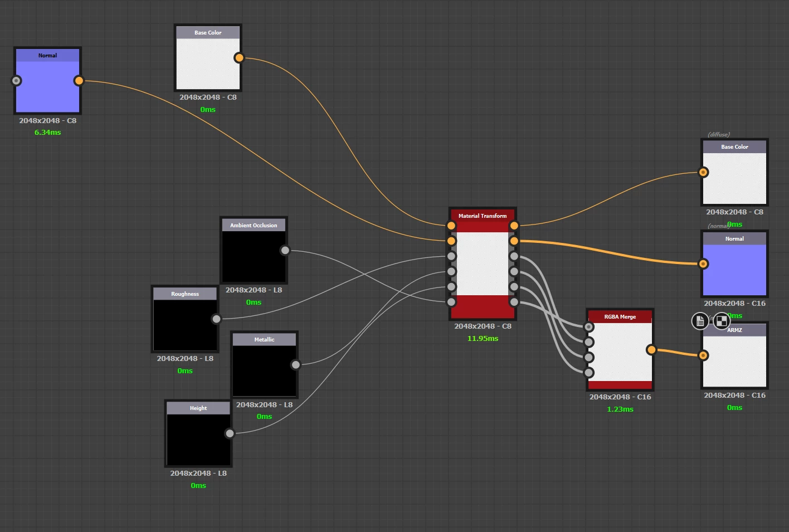Select the Metallic node thumbnail
Image resolution: width=789 pixels, height=532 pixels.
coord(264,370)
